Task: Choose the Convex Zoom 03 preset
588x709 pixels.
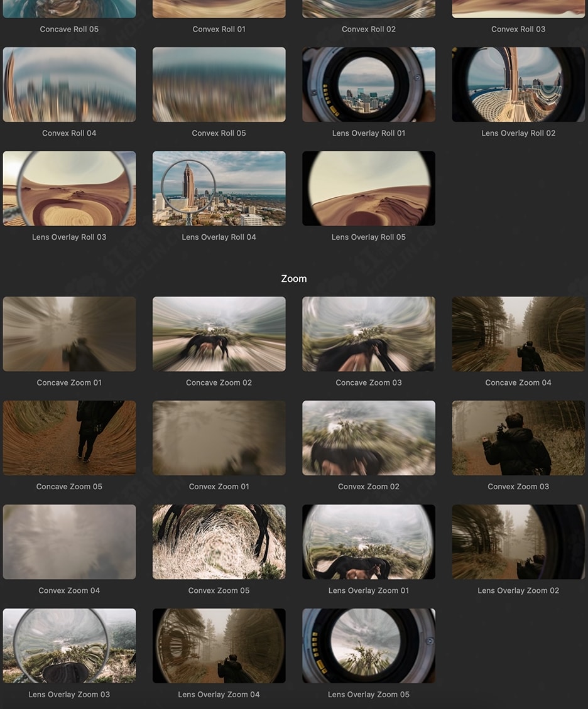Action: [x=518, y=438]
